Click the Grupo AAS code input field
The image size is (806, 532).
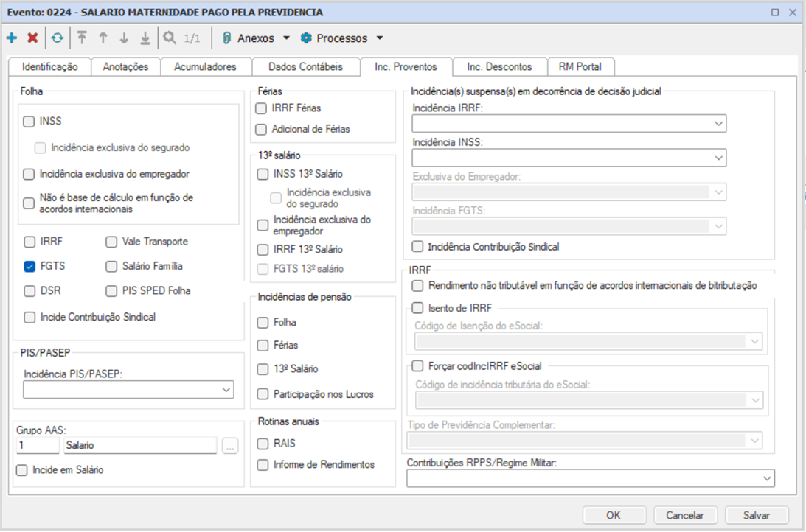pos(37,446)
